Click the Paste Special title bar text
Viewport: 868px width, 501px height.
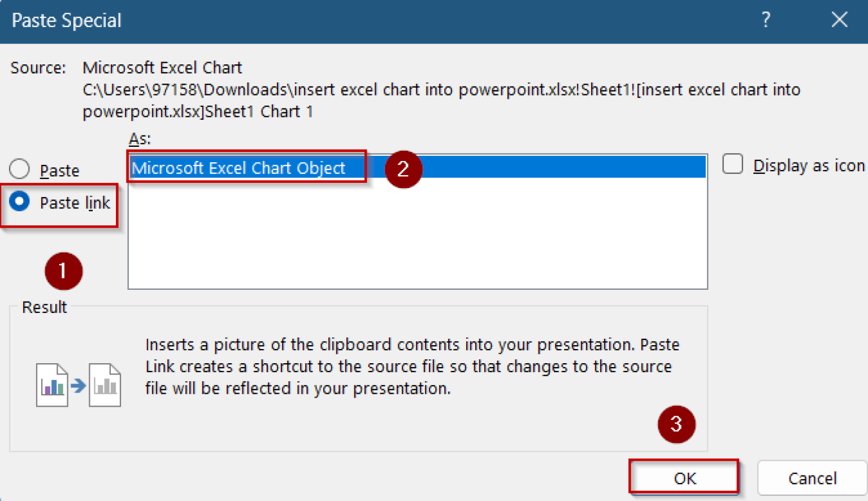[x=66, y=20]
